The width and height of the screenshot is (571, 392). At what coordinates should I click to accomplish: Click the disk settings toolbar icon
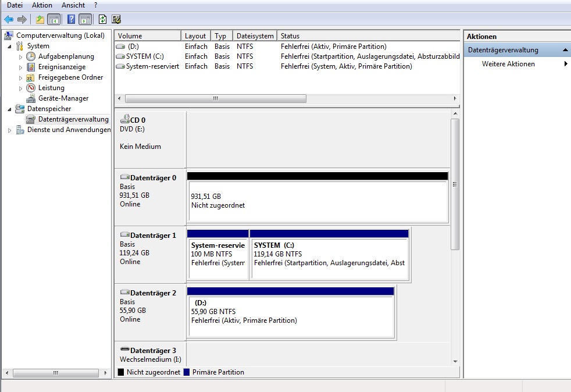116,19
